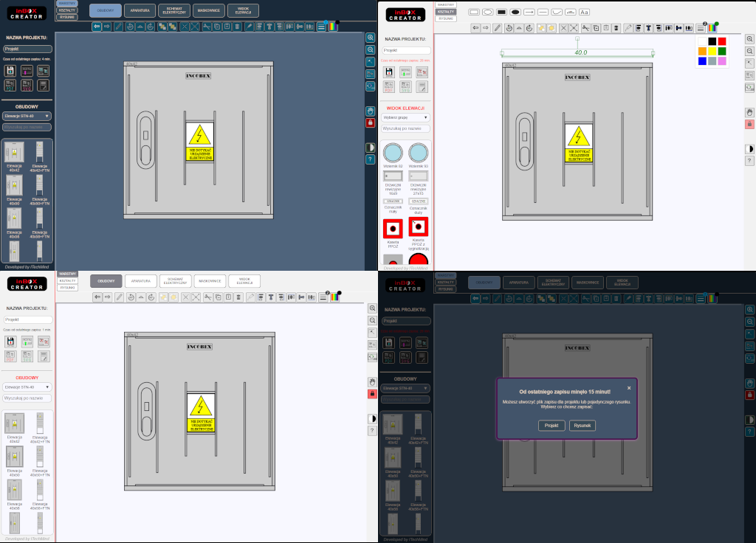
Task: Select MASKOWNICE tab in the undimmed dark window
Action: [x=209, y=10]
